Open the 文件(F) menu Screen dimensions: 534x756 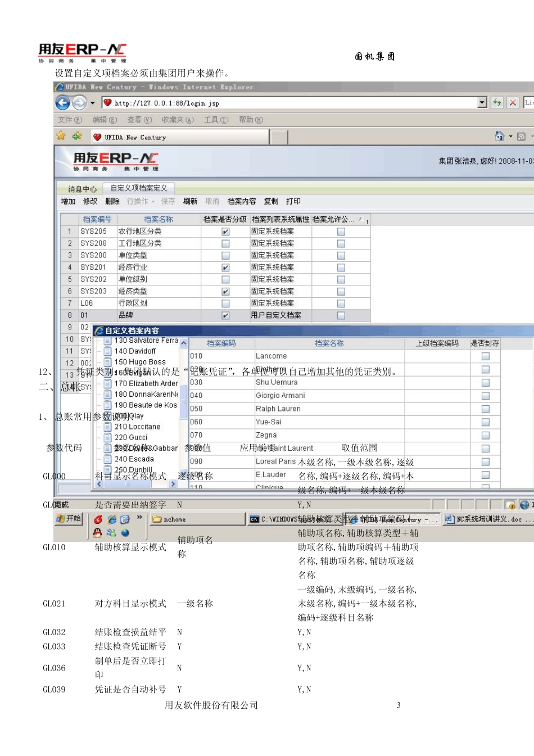70,120
